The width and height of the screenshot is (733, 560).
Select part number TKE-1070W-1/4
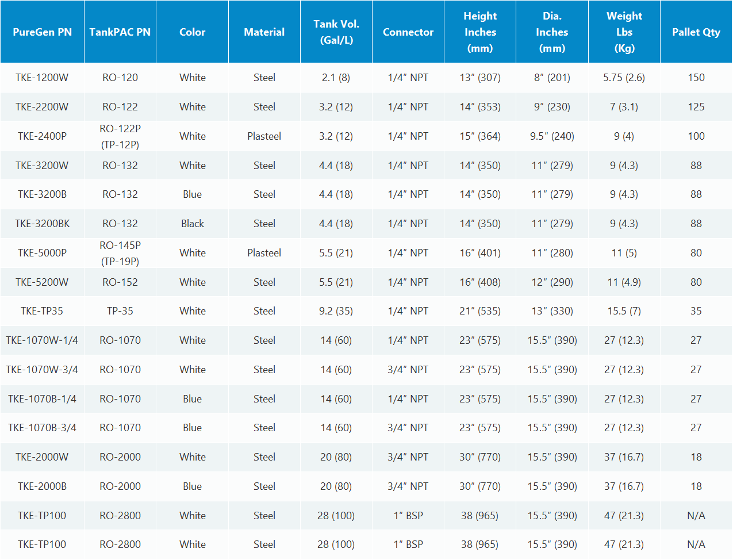click(42, 340)
